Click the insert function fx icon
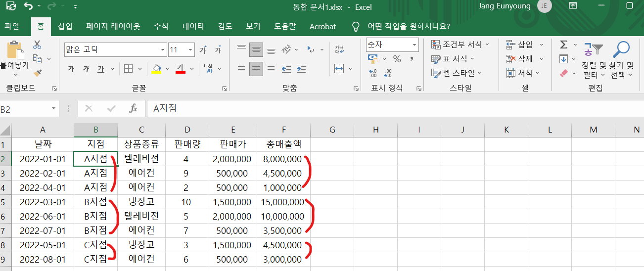Screen dimensions: 644x271 133,109
